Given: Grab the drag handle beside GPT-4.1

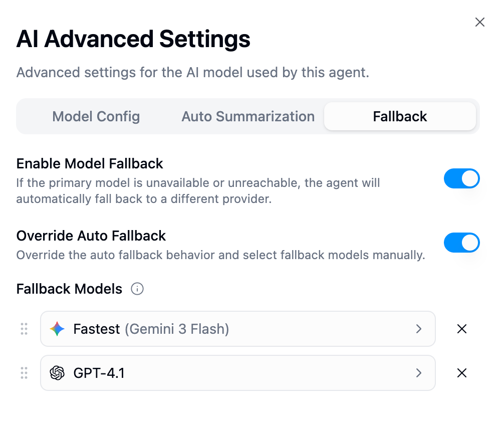Looking at the screenshot, I should click(24, 373).
